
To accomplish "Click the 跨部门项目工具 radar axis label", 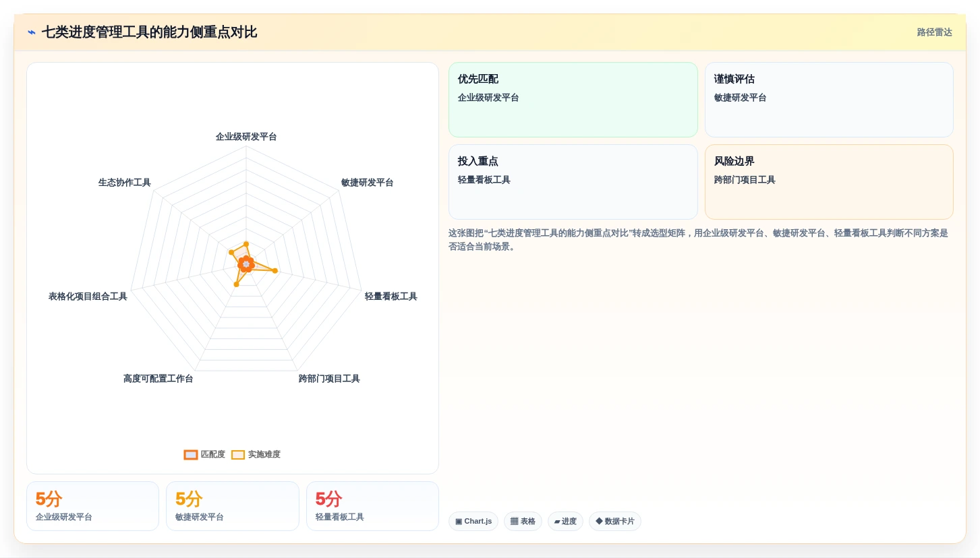I will [329, 379].
